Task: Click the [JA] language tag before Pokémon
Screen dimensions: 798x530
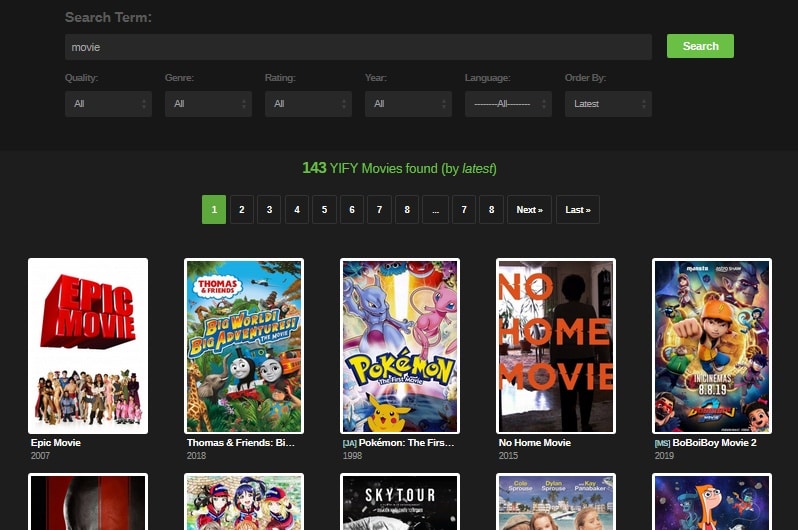Action: [x=350, y=443]
